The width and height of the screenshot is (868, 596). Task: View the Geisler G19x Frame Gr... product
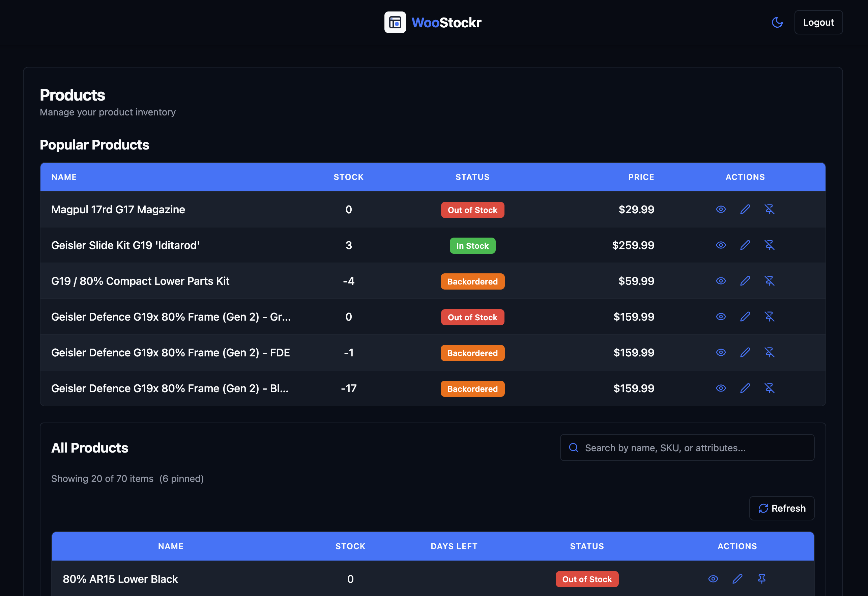coord(721,317)
